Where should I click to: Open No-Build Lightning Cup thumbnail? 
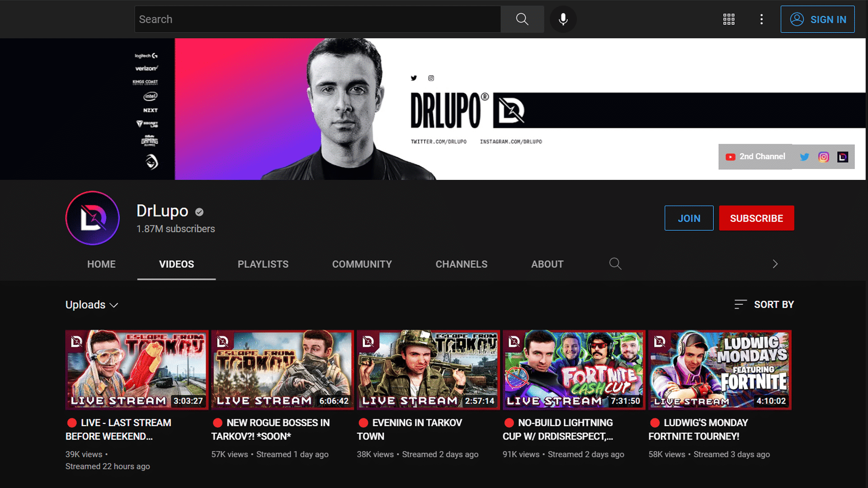tap(574, 370)
